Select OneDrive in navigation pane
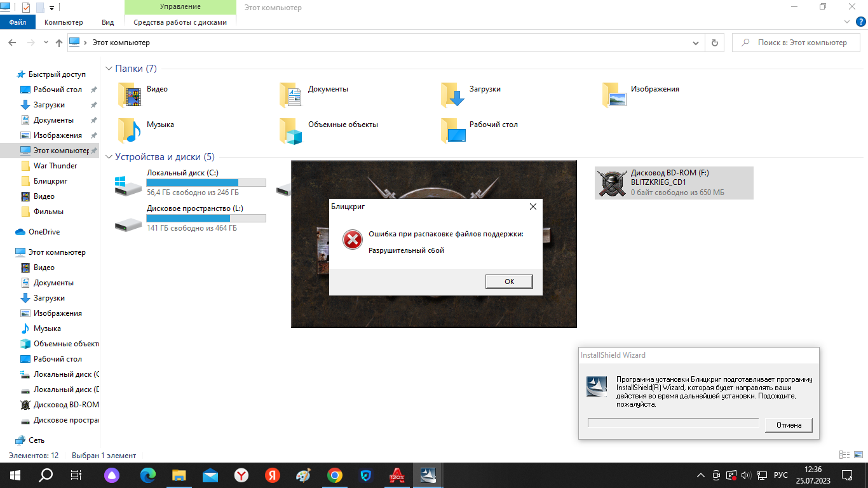This screenshot has width=868, height=488. click(x=44, y=232)
